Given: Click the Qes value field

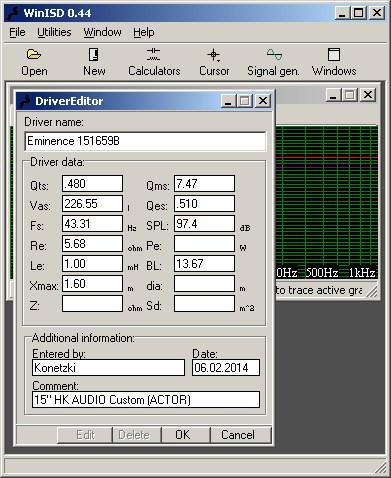Looking at the screenshot, I should pos(204,204).
